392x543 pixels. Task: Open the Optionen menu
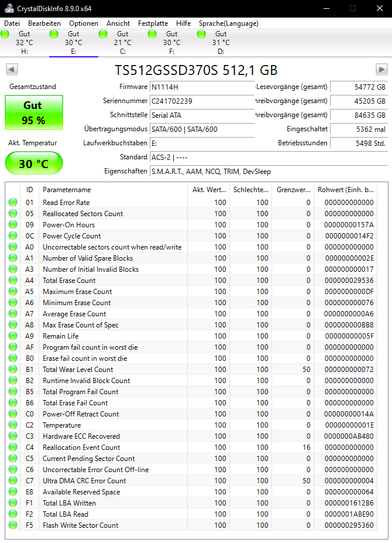84,23
